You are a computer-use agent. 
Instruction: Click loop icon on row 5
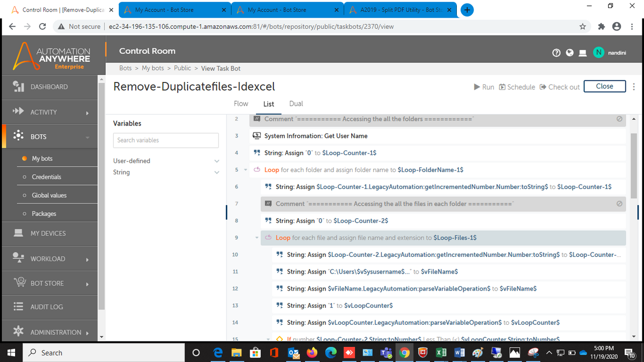(x=257, y=170)
